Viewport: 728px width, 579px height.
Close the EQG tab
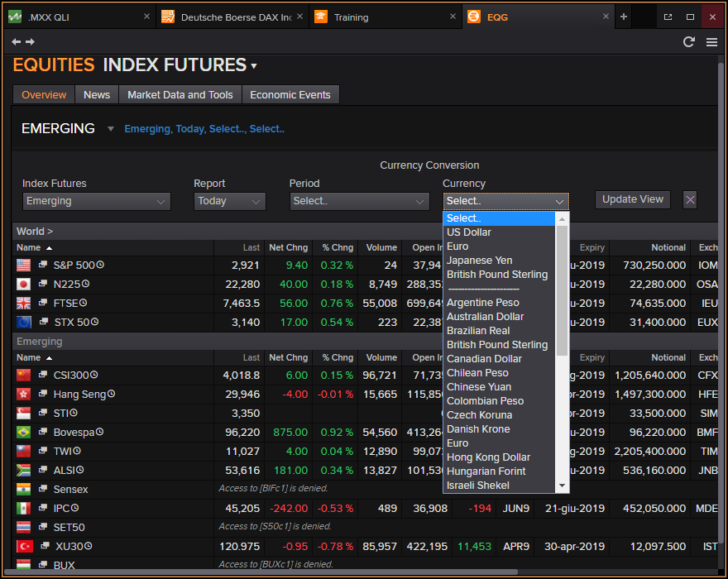tap(606, 17)
